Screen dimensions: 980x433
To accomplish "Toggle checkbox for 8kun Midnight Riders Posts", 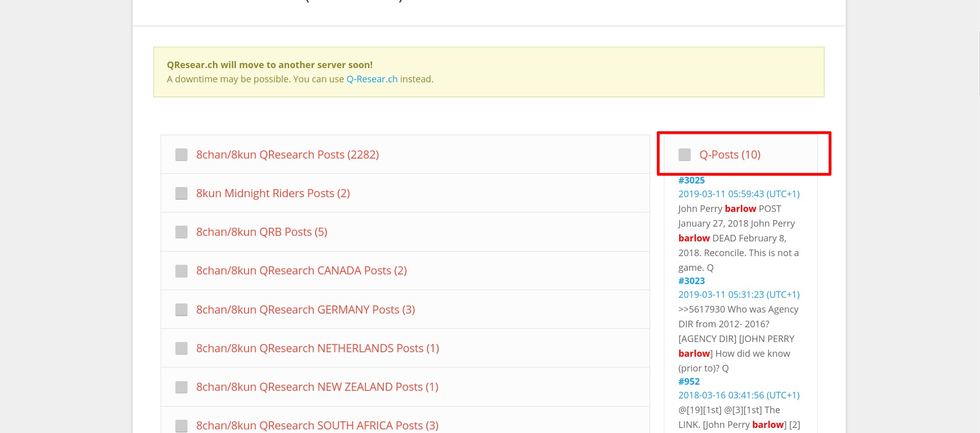I will coord(181,193).
